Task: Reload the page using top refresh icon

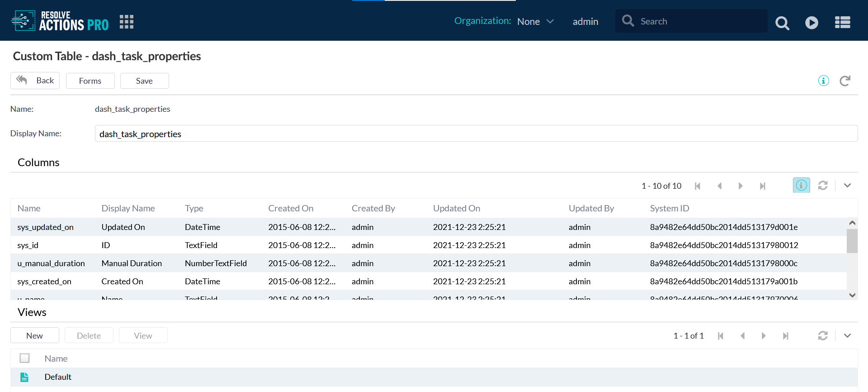Action: click(x=844, y=81)
